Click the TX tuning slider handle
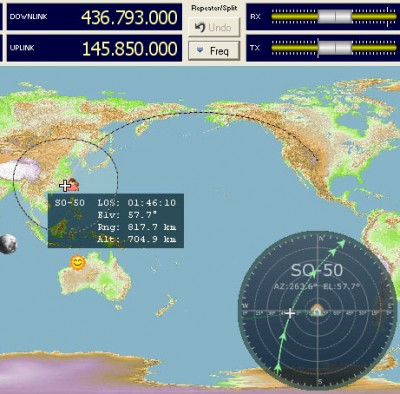Screen dimensions: 400x394 click(335, 48)
